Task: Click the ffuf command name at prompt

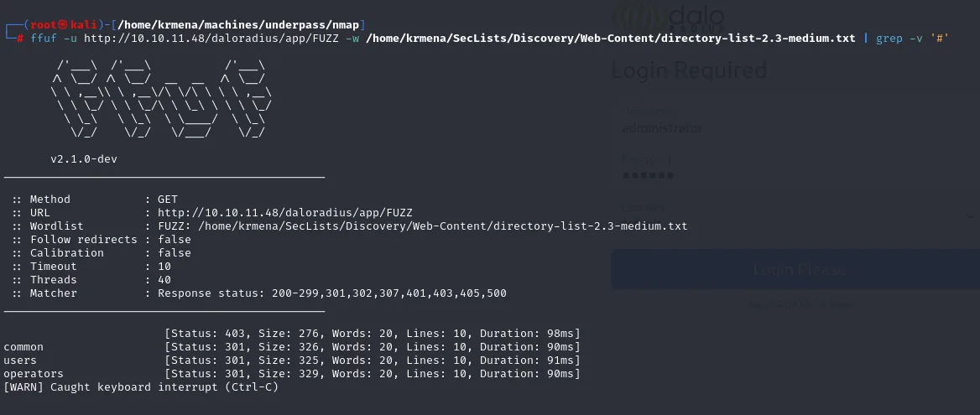Action: pos(43,38)
